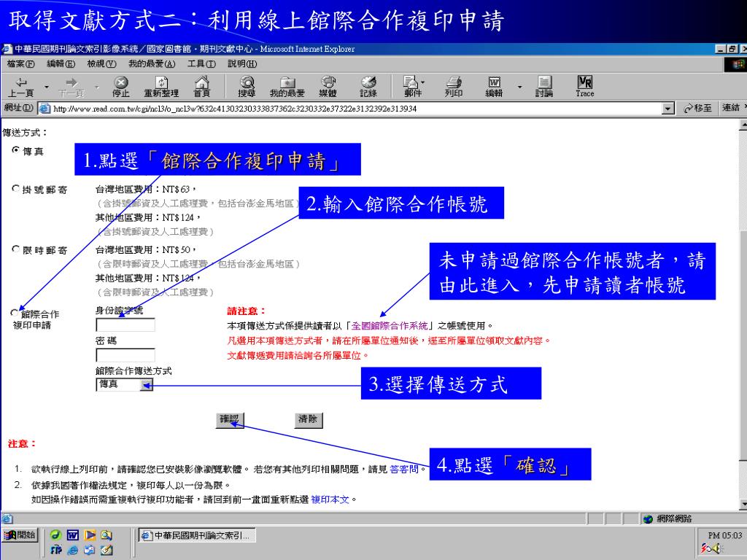Go back with the 上一頁 toolbar button
Viewport: 747px width, 560px height.
pos(21,87)
